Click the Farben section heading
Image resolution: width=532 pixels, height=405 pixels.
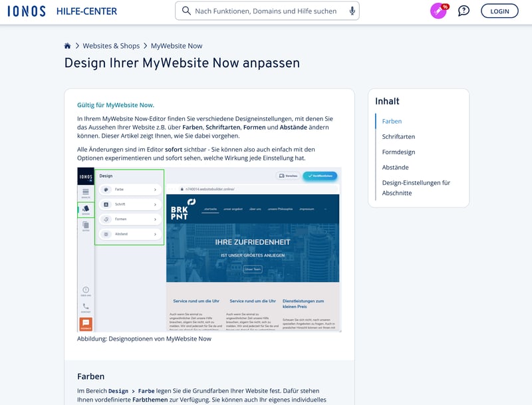click(91, 376)
